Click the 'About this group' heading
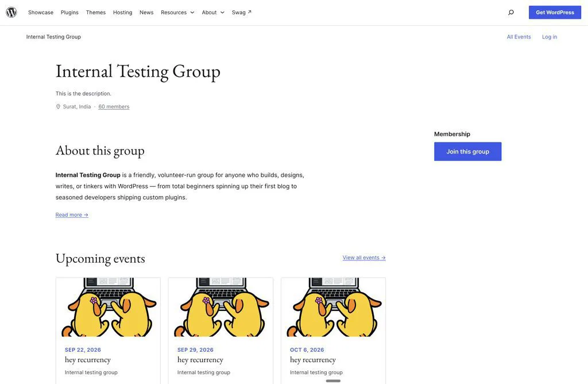The image size is (588, 384). click(100, 151)
